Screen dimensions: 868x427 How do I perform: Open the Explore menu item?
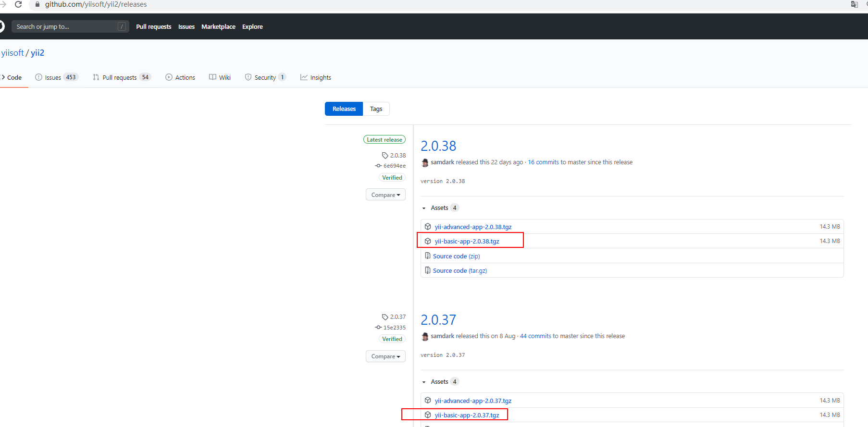(x=252, y=27)
